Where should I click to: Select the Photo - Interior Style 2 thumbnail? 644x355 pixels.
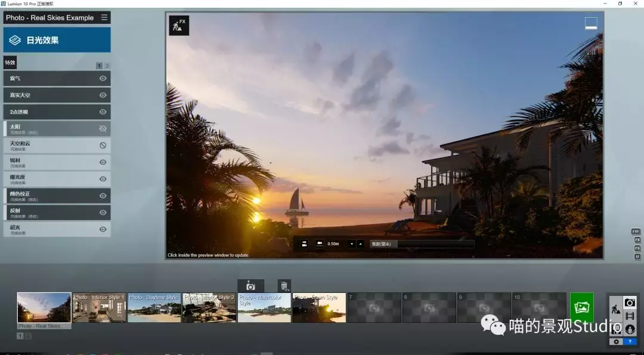click(x=209, y=307)
